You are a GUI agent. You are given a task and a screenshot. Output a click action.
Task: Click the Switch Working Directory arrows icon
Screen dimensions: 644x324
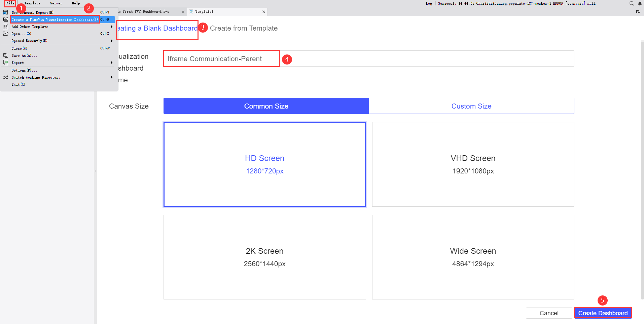pyautogui.click(x=5, y=77)
